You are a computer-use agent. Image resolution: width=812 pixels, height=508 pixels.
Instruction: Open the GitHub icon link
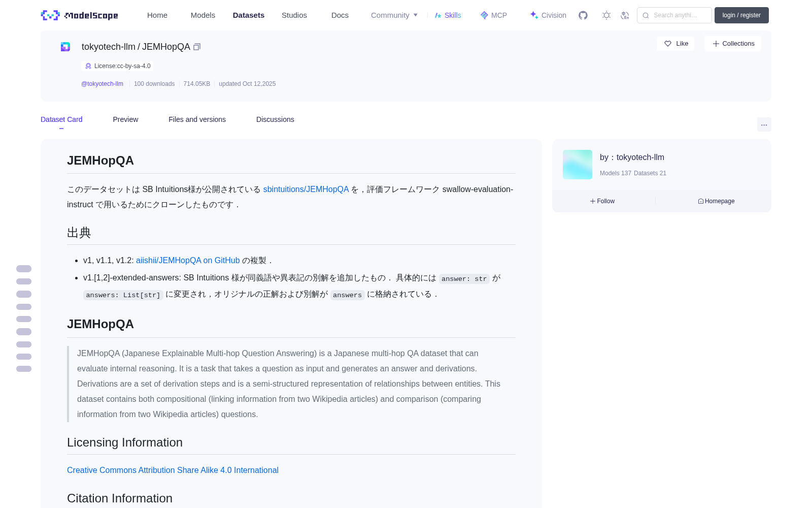[583, 15]
